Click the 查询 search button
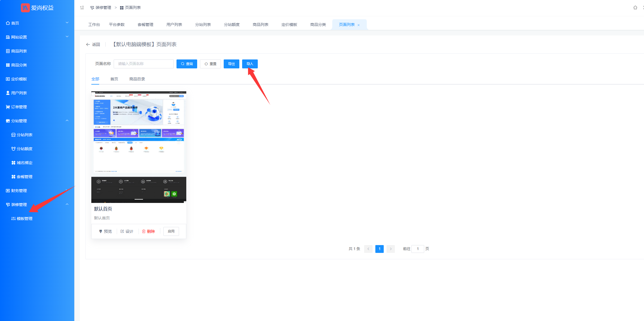 pyautogui.click(x=187, y=64)
